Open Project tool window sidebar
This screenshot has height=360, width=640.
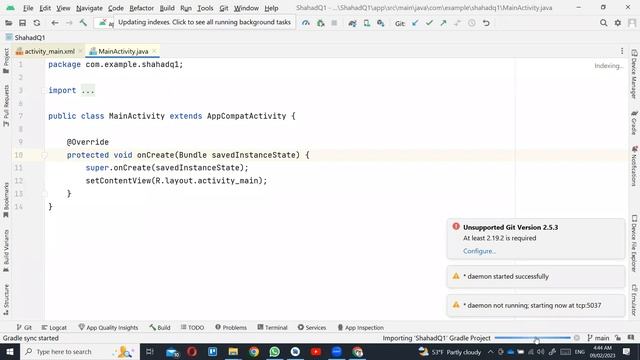click(6, 61)
